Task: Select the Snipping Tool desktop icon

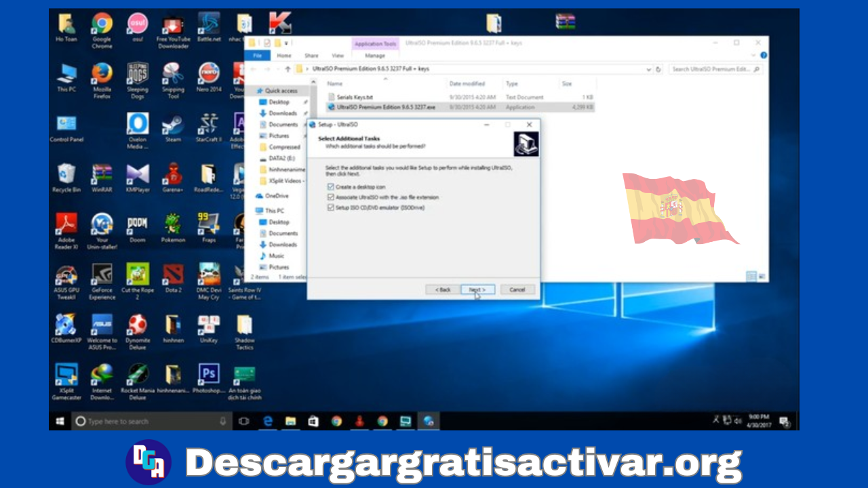Action: [173, 81]
